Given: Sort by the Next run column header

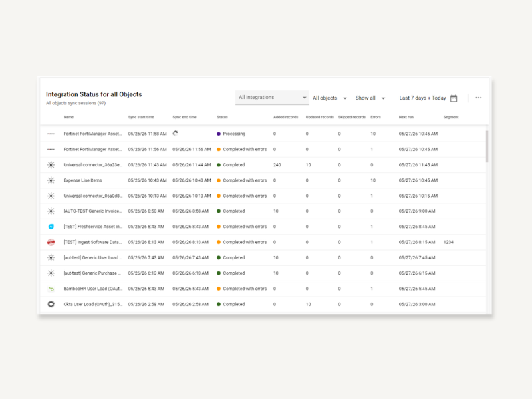Looking at the screenshot, I should tap(406, 117).
